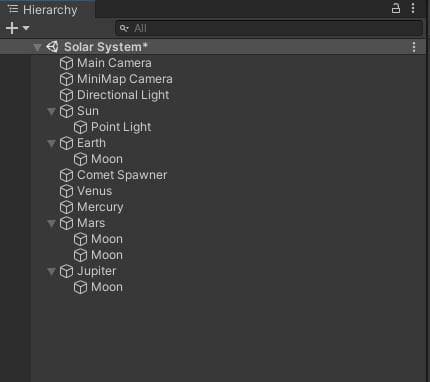The height and width of the screenshot is (382, 430).
Task: Select the Earth object
Action: tap(91, 143)
